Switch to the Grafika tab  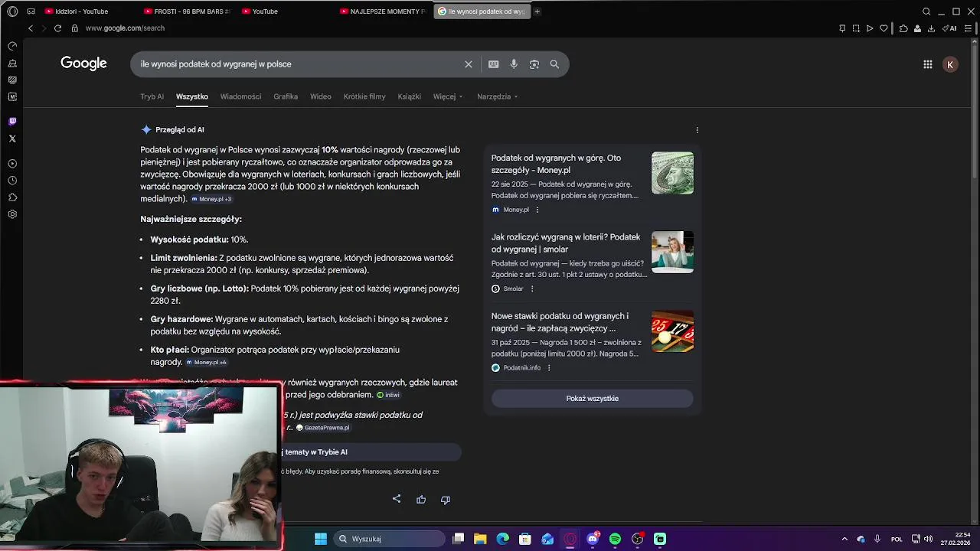pos(286,96)
